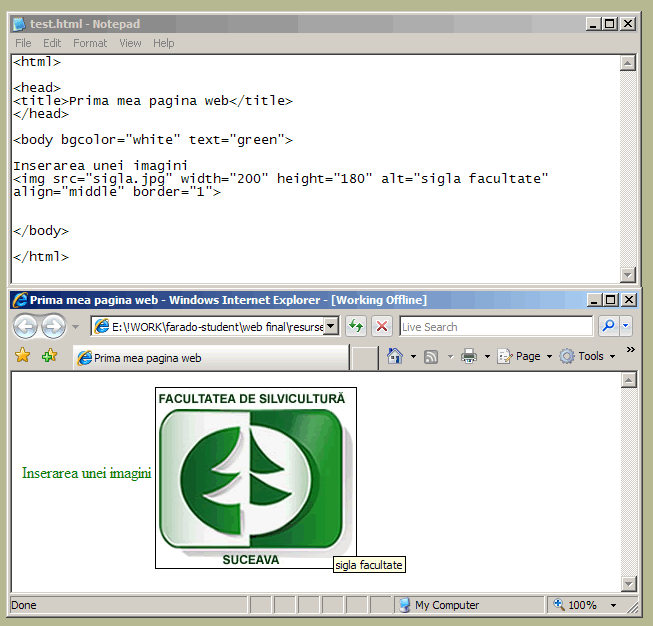Click the RSS feeds icon

click(432, 356)
